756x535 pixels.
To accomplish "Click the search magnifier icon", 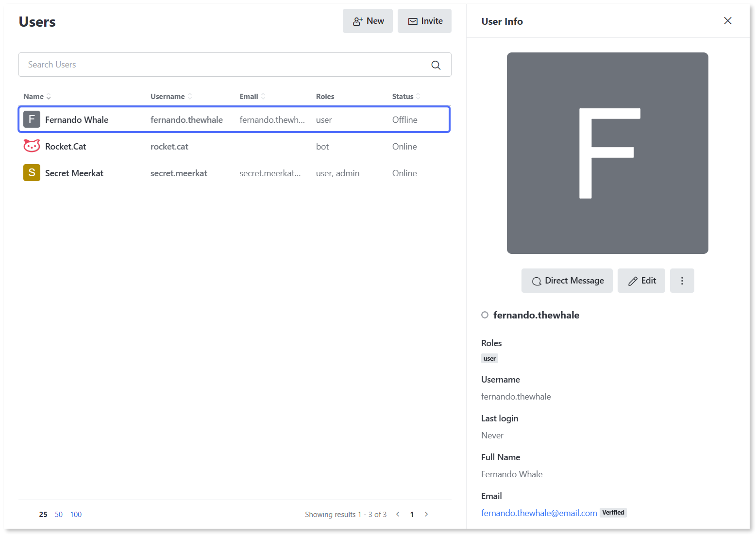I will 436,65.
